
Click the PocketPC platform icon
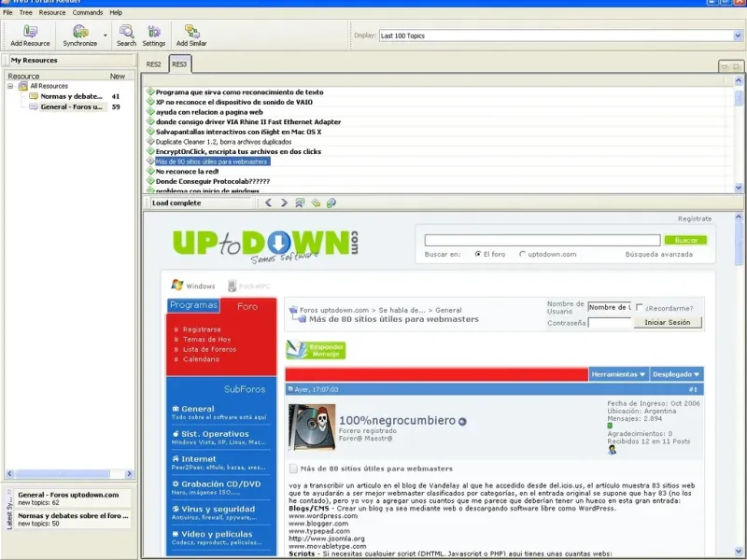[x=232, y=286]
